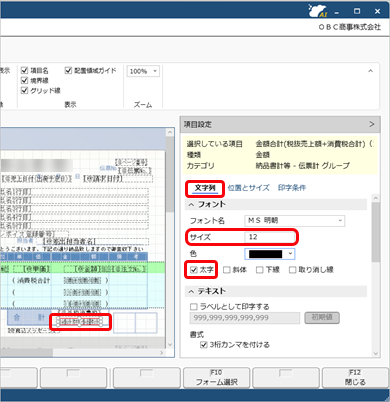390x402 pixels.
Task: Switch to the 位置とサイズ tab
Action: (x=248, y=188)
